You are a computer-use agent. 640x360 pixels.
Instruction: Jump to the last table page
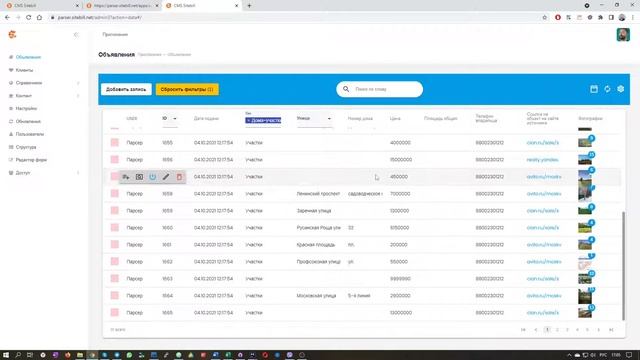[x=611, y=330]
